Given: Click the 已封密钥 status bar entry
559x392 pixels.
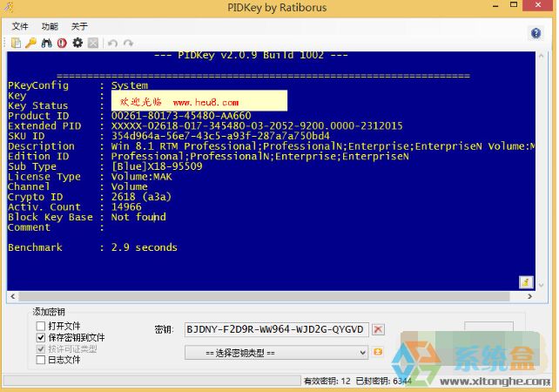Looking at the screenshot, I should click(384, 382).
